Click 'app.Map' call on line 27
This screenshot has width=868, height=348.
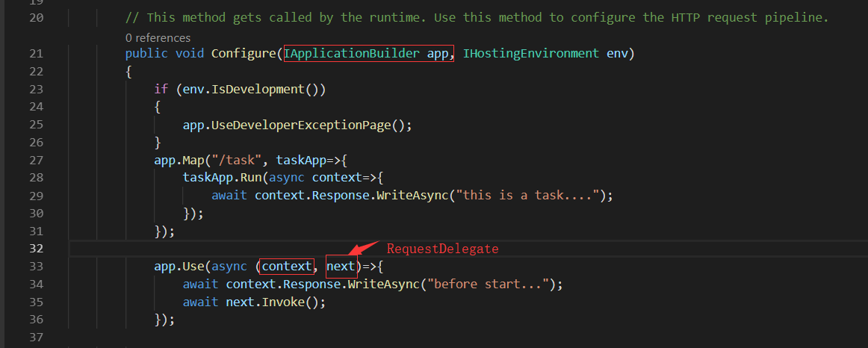pos(179,160)
